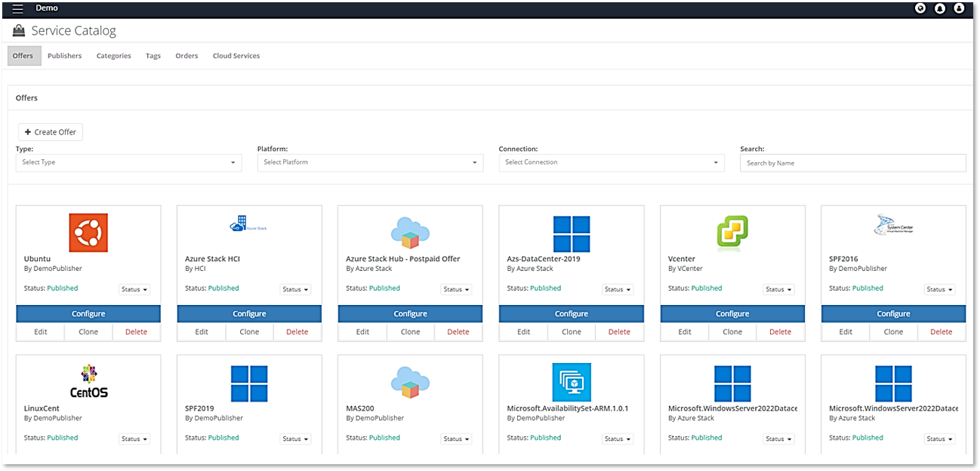The height and width of the screenshot is (471, 980).
Task: Switch to the Publishers tab
Action: coord(65,56)
